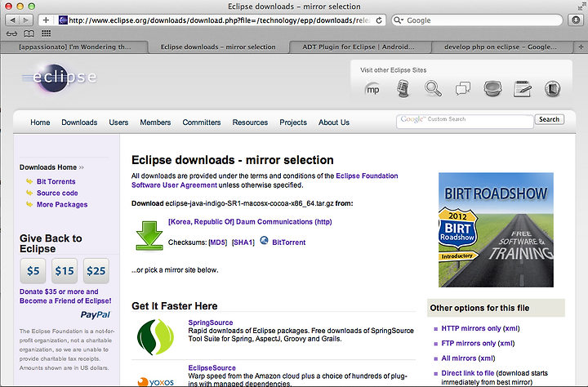Open the Committers menu item
This screenshot has width=588, height=387.
coord(202,122)
